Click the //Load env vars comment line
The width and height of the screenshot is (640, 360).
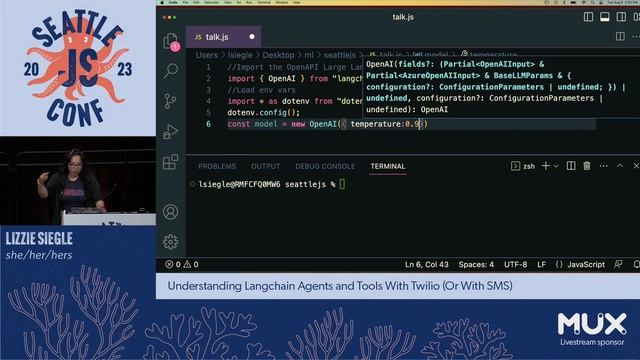click(261, 90)
